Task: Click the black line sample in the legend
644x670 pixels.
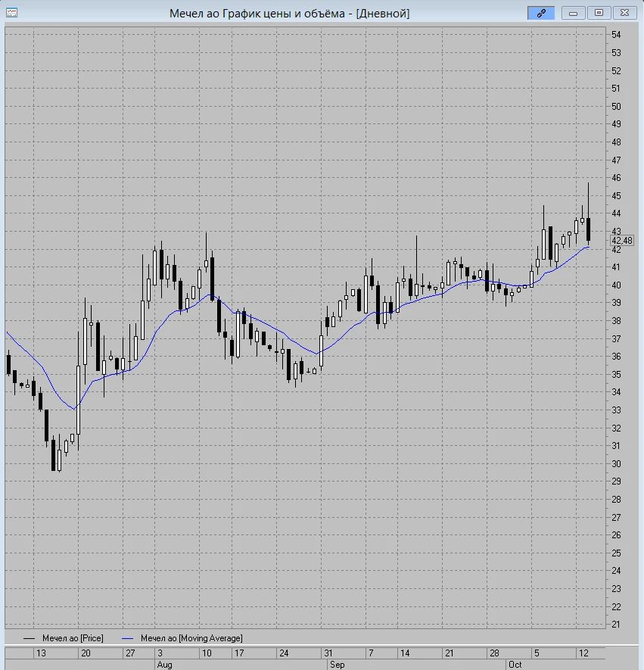Action: (29, 638)
